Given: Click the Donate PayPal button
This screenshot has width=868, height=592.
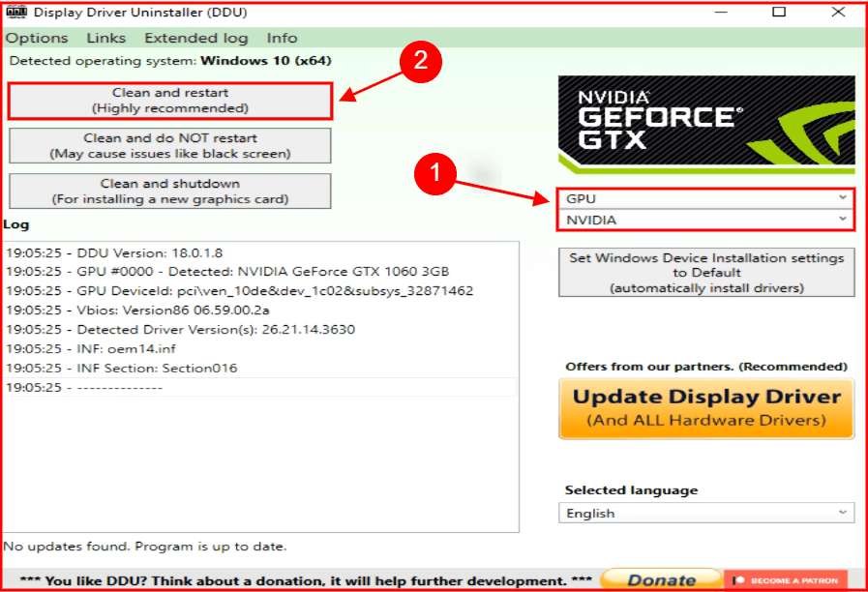Looking at the screenshot, I should 661,578.
